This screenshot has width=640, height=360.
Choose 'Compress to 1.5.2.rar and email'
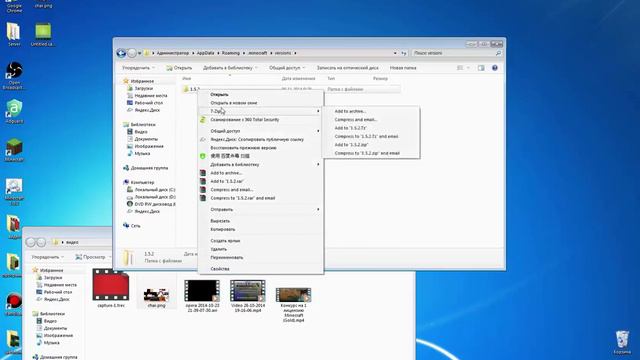242,198
